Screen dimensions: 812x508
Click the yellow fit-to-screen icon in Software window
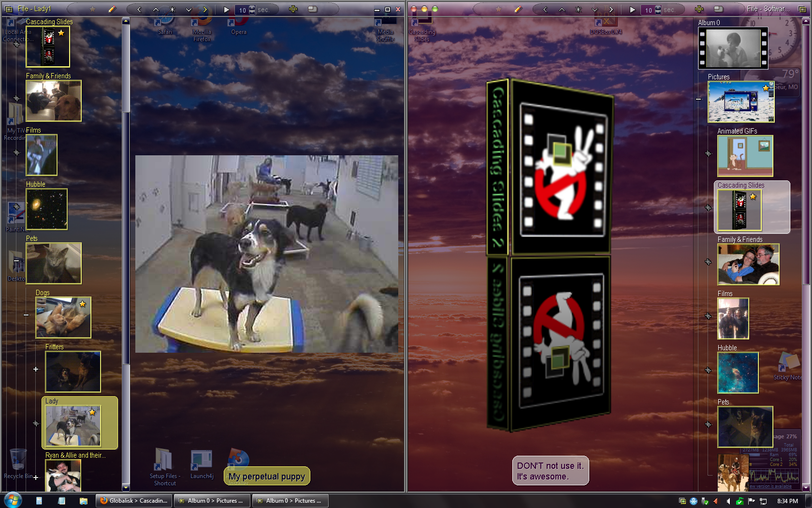coord(699,9)
